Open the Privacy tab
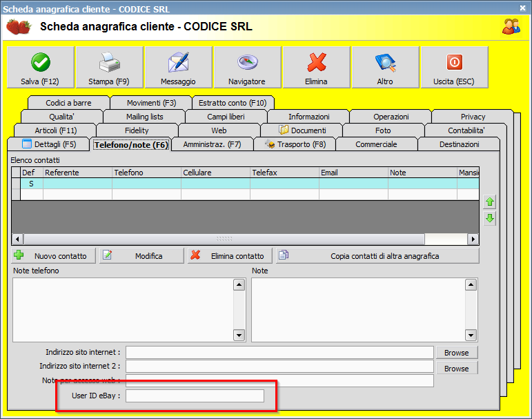Image resolution: width=532 pixels, height=419 pixels. pos(473,117)
